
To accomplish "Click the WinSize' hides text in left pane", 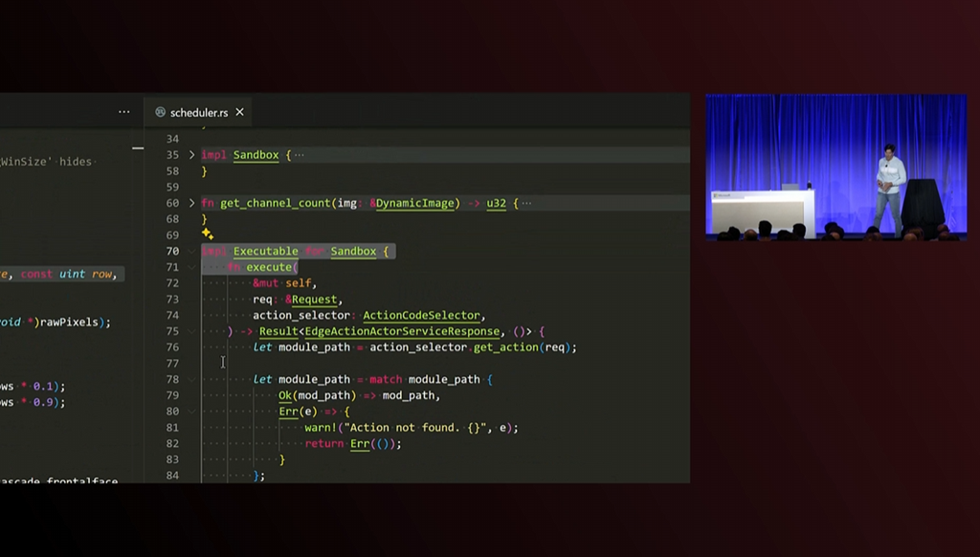I will point(46,162).
